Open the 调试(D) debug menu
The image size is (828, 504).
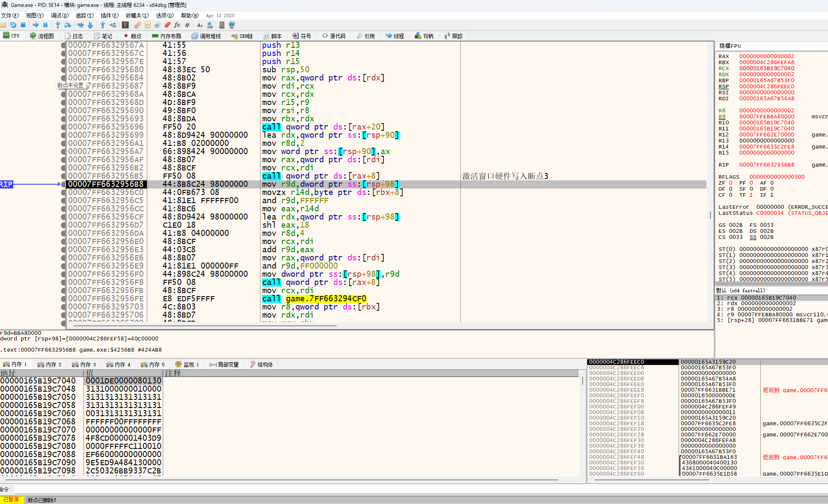[x=59, y=15]
